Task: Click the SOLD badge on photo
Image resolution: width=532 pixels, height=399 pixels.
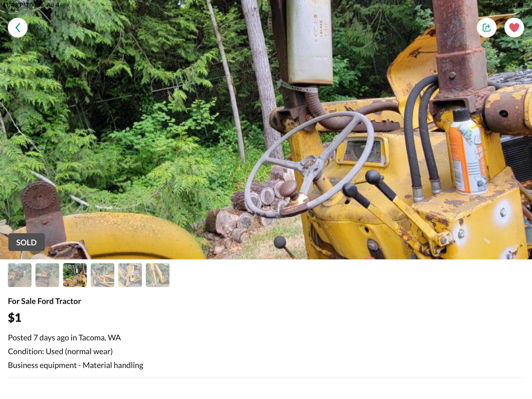Action: 27,242
